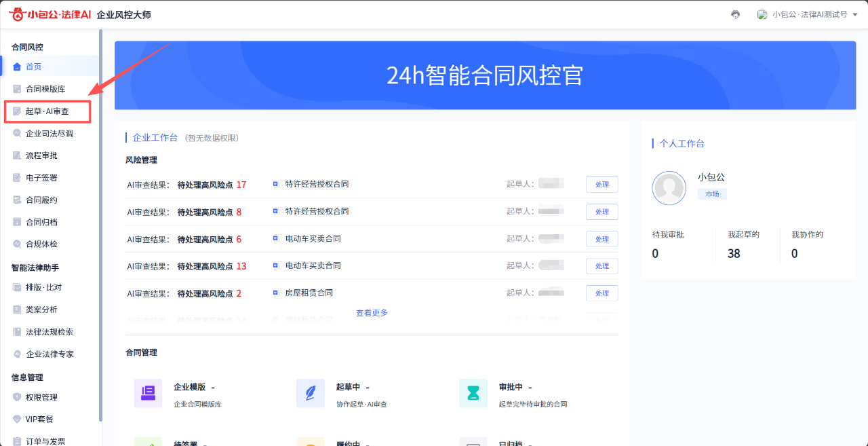
Task: Click the customer service headset icon
Action: (x=735, y=14)
